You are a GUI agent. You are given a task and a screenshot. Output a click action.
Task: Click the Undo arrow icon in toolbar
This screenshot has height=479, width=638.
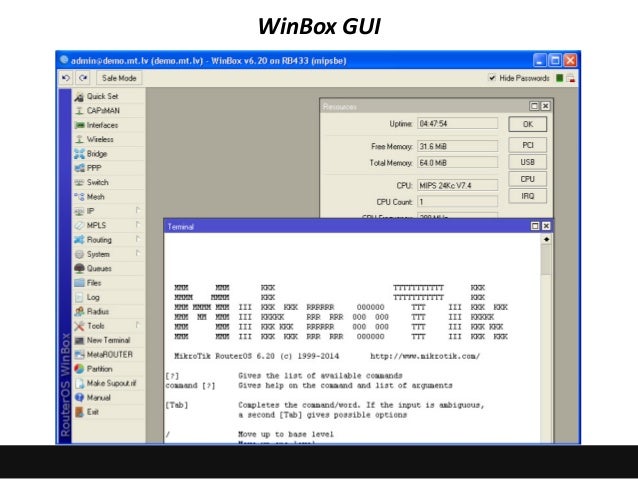(x=66, y=78)
